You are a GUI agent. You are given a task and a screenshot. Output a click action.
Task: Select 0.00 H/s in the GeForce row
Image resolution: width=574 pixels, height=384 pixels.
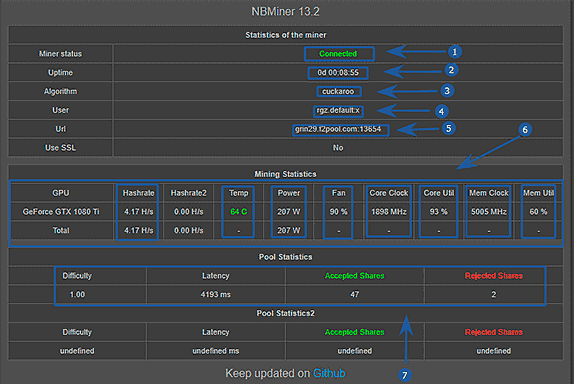189,212
